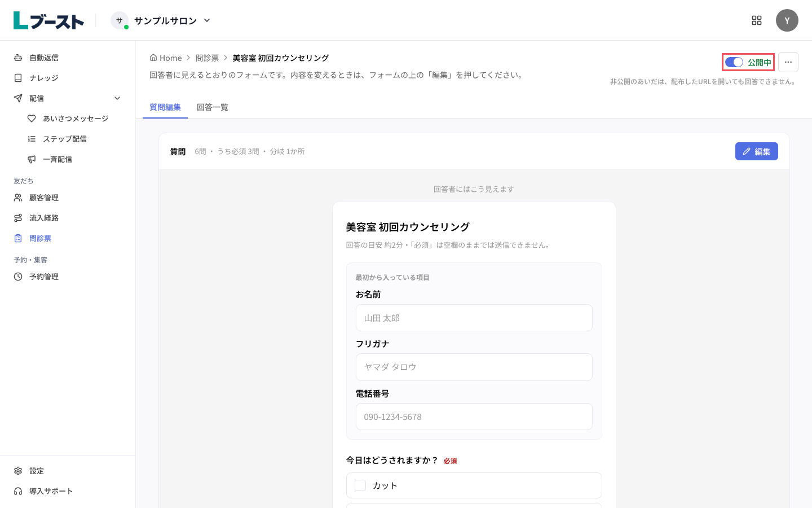Click the 流入経路 route icon
Viewport: 812px width, 508px height.
tap(18, 218)
